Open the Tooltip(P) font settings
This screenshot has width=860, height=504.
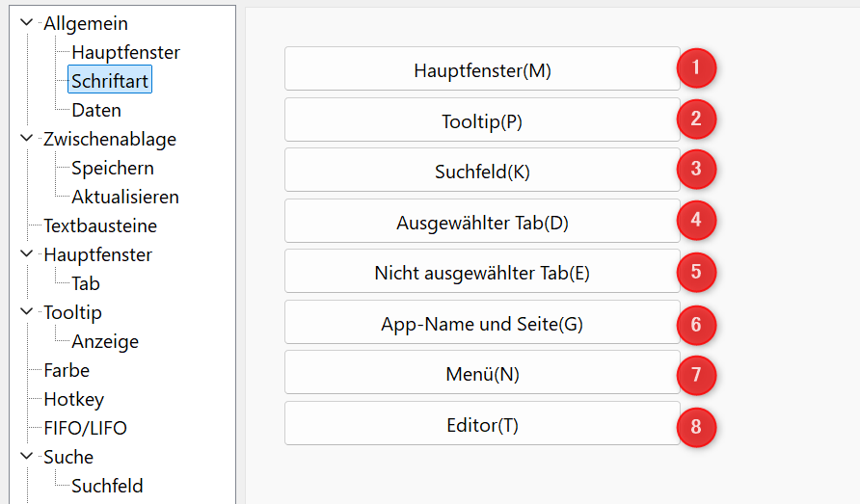(x=482, y=119)
